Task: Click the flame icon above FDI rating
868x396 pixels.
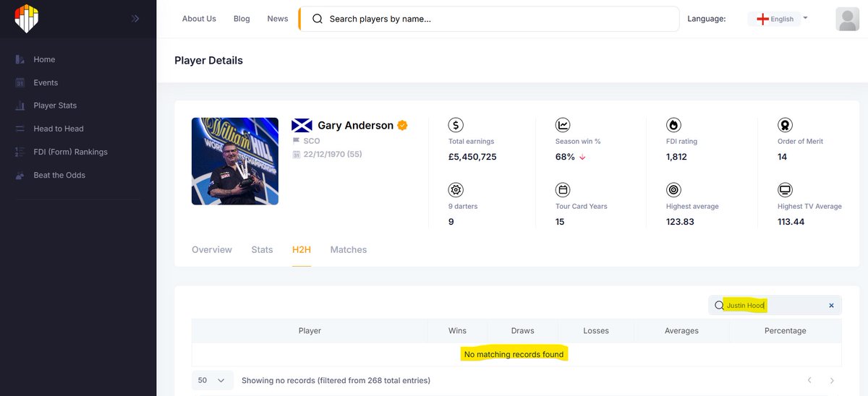Action: click(673, 125)
